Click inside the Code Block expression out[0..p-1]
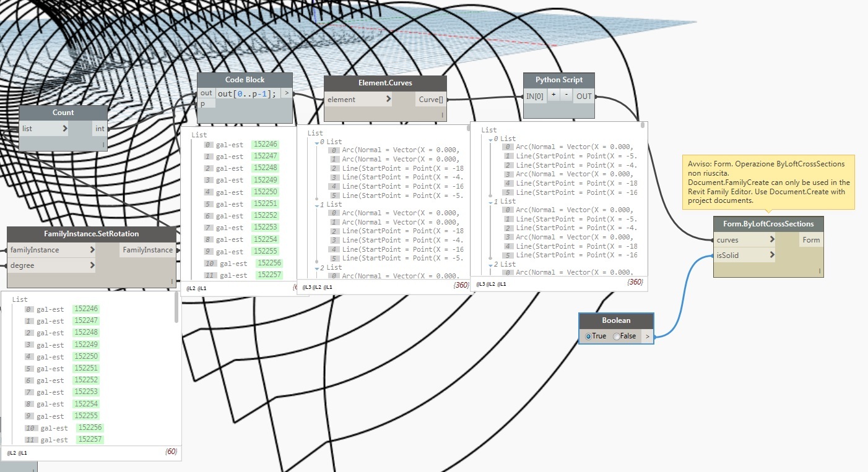Image resolution: width=868 pixels, height=472 pixels. click(x=248, y=93)
